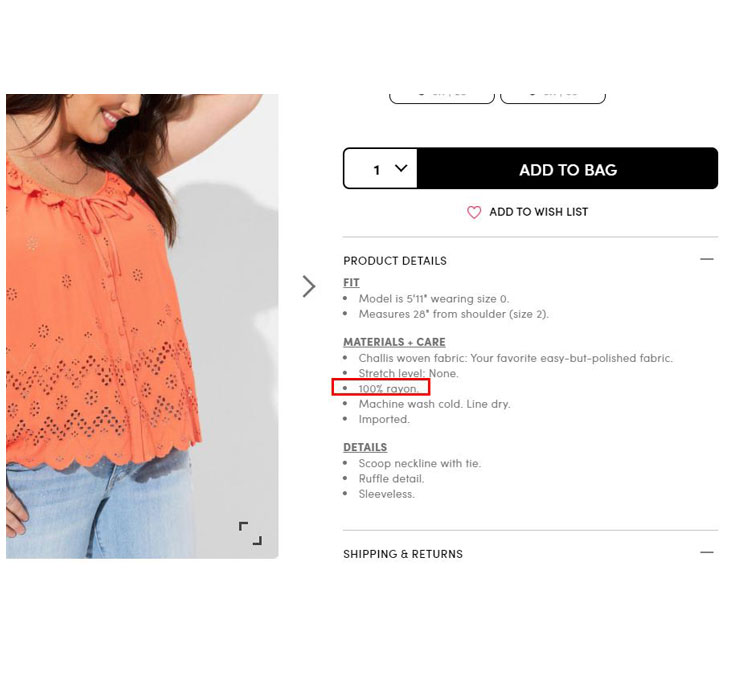Advance to next product image arrow
The height and width of the screenshot is (679, 750).
click(x=309, y=286)
